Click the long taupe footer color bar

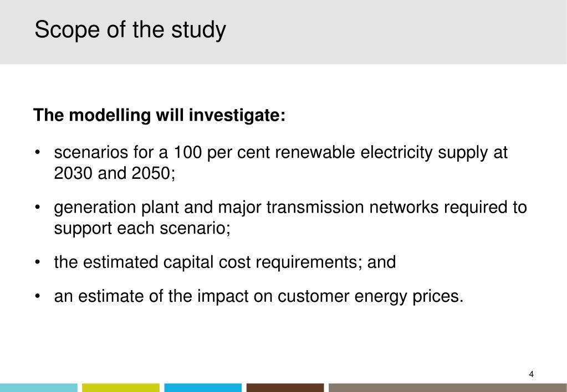[x=448, y=388]
